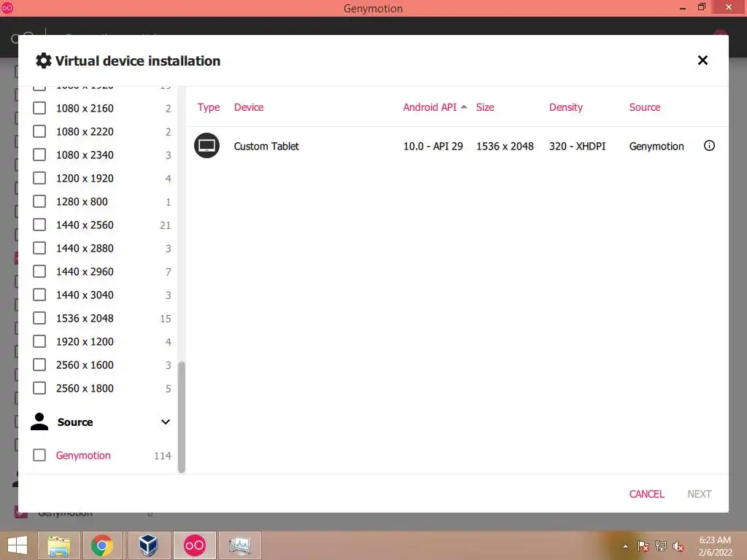747x560 pixels.
Task: Sort by the Android API column header
Action: pos(430,107)
